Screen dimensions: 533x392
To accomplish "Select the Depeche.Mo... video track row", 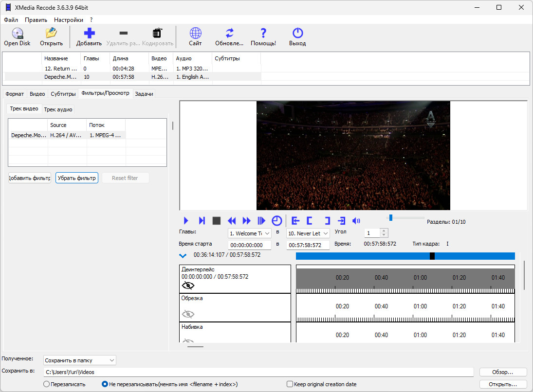I will point(68,135).
